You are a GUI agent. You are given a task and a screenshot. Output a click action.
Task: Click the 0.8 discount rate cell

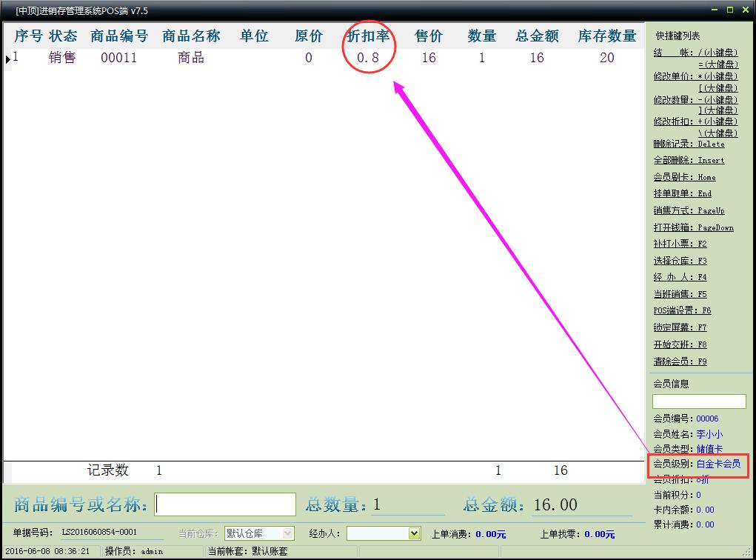(368, 58)
